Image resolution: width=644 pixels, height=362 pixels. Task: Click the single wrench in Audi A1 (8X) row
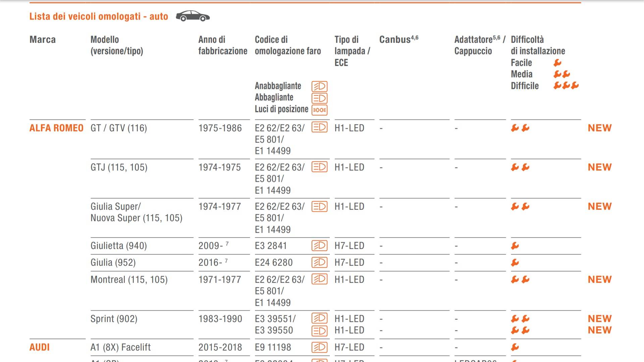coord(515,347)
